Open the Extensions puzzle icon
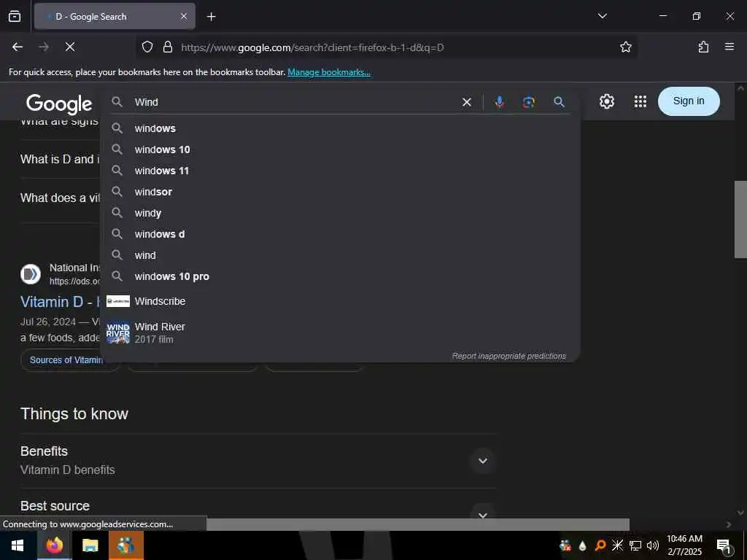The height and width of the screenshot is (560, 747). click(x=704, y=47)
